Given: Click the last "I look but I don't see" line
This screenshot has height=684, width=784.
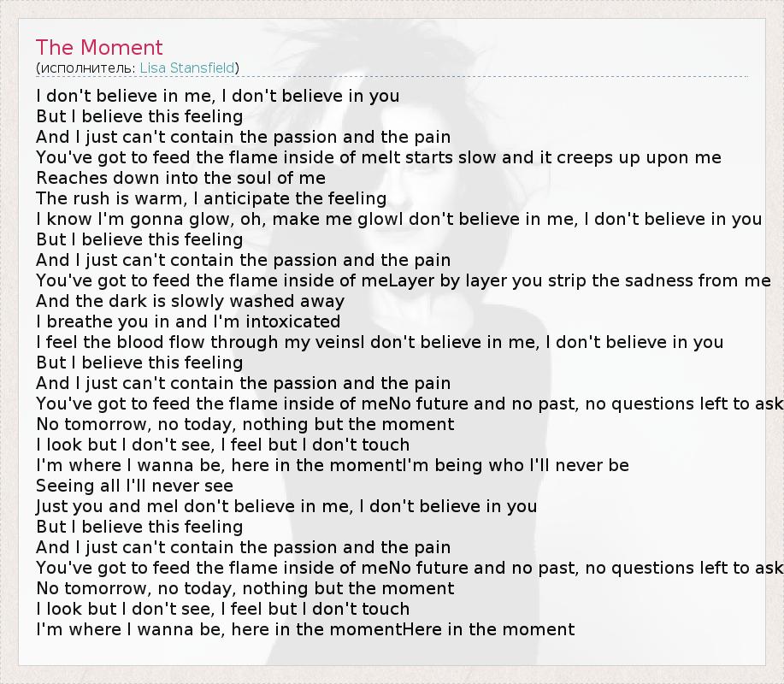Looking at the screenshot, I should point(222,609).
